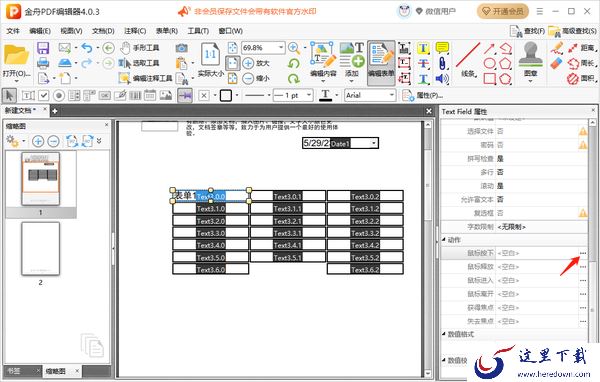Viewport: 600px width, 382px height.
Task: Click the yellow sticky note comment icon
Action: coord(442,48)
